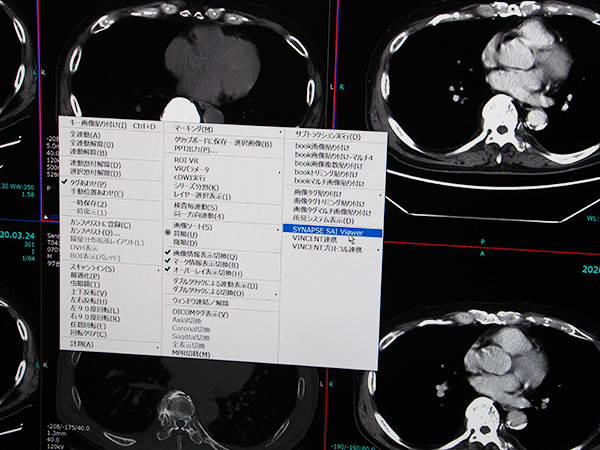The width and height of the screenshot is (600, 450).
Task: Click MPR切替(M) menu item
Action: point(192,354)
